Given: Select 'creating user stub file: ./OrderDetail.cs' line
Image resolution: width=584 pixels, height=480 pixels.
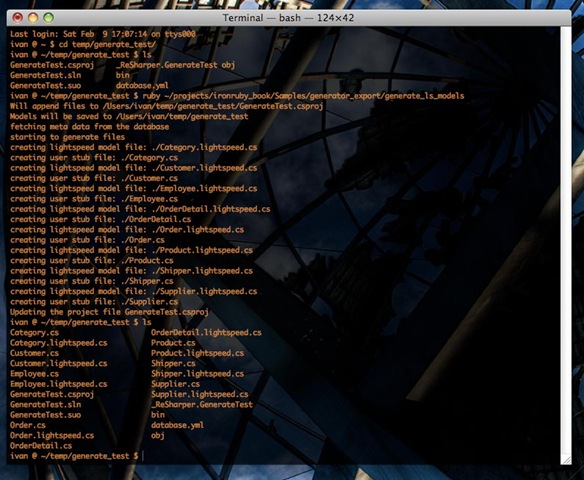Looking at the screenshot, I should pyautogui.click(x=101, y=219).
